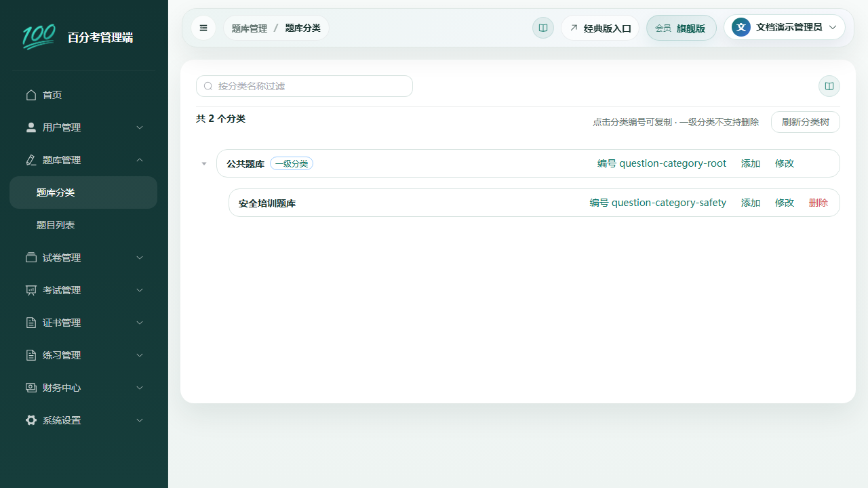Expand the 财务中心 chevron
Viewport: 868px width, 488px height.
pos(140,388)
